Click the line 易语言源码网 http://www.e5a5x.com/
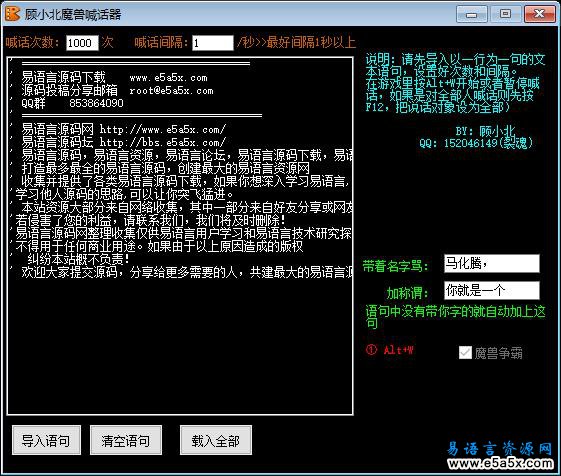This screenshot has height=476, width=561. tap(124, 129)
